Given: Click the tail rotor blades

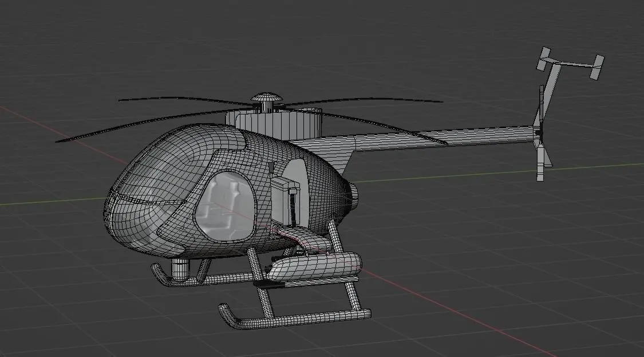Looking at the screenshot, I should (542, 133).
